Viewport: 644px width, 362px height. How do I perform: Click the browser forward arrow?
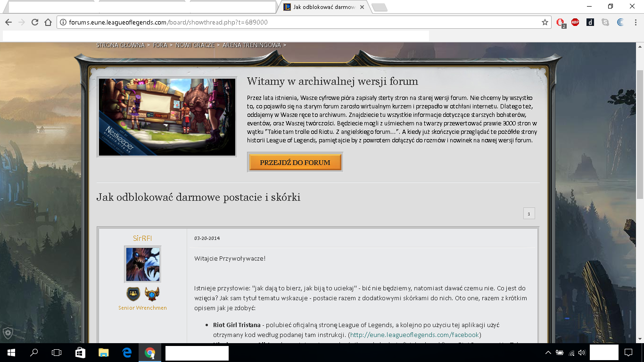(21, 22)
